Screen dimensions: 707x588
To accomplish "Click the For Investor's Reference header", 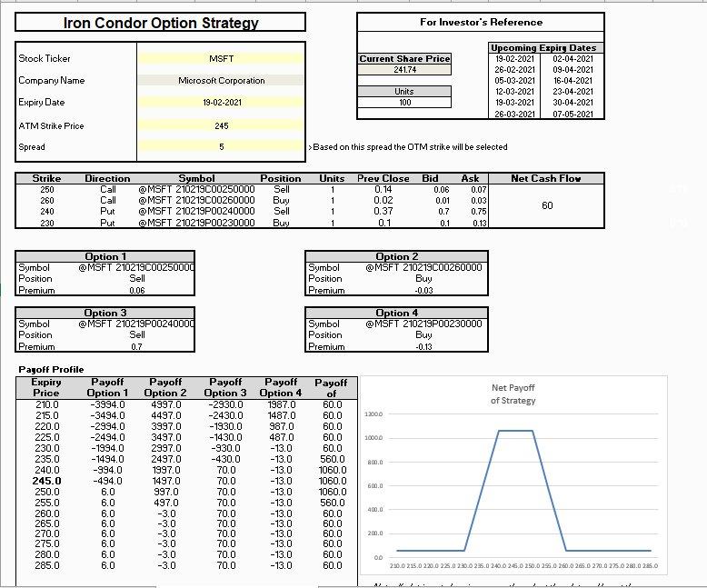I will 481,22.
